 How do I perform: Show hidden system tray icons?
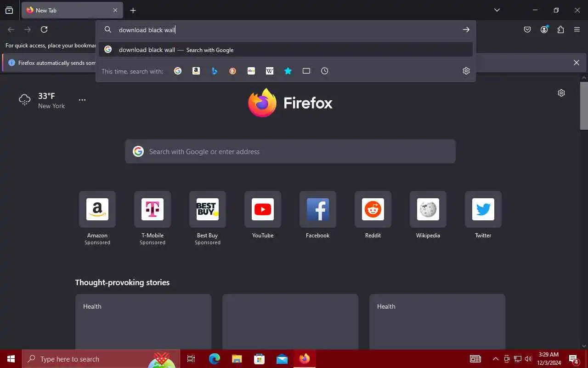(x=495, y=359)
